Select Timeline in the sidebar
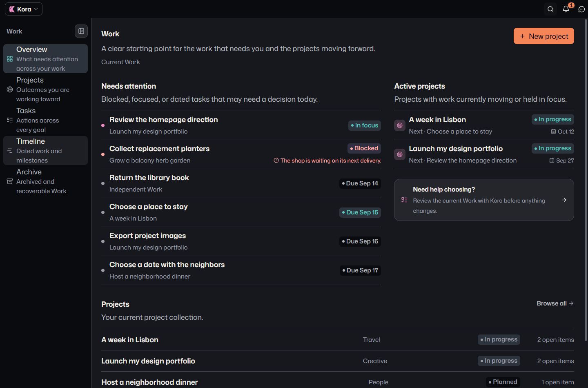 45,151
